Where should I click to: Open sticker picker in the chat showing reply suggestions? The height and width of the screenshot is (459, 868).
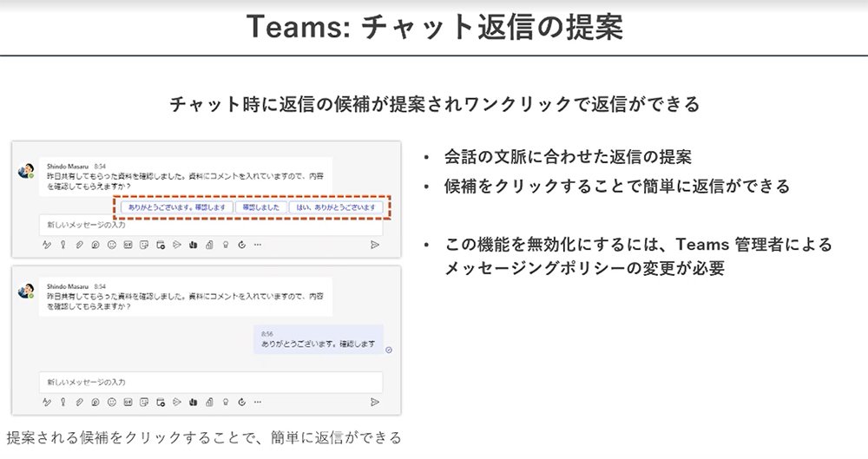tap(144, 245)
